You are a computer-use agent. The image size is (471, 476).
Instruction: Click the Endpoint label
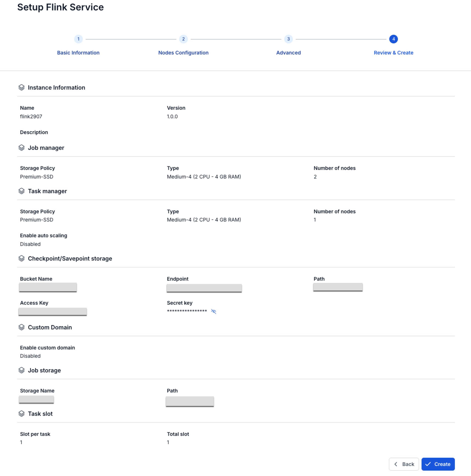pyautogui.click(x=178, y=279)
